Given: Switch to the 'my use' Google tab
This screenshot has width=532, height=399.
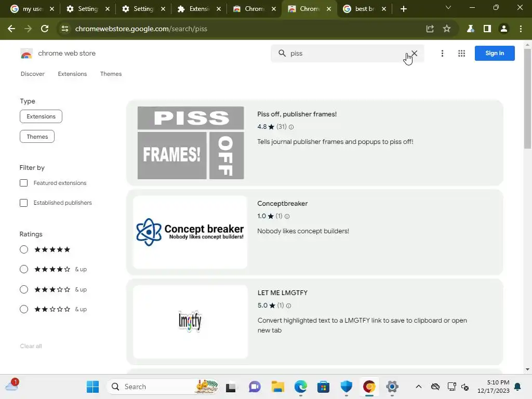Looking at the screenshot, I should click(32, 9).
